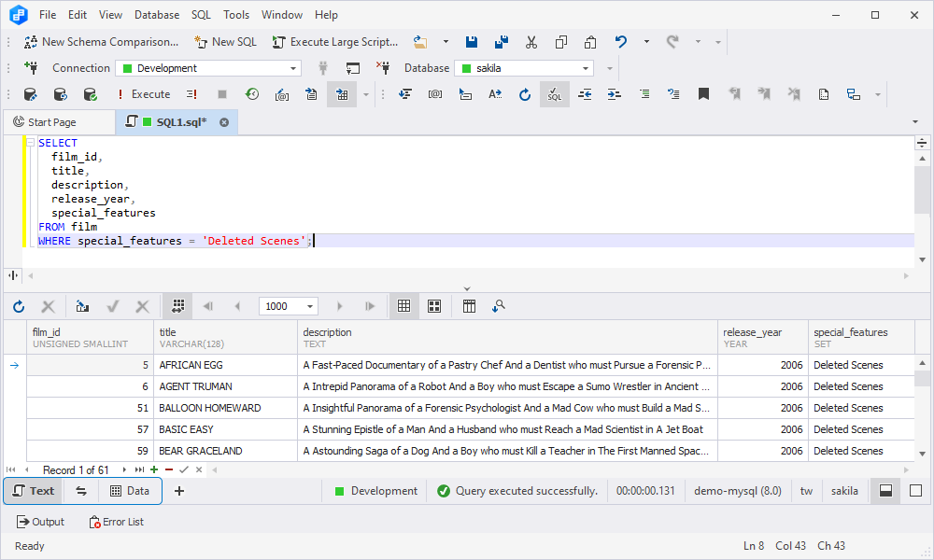
Task: Click the New Connection plug icon
Action: [x=31, y=68]
